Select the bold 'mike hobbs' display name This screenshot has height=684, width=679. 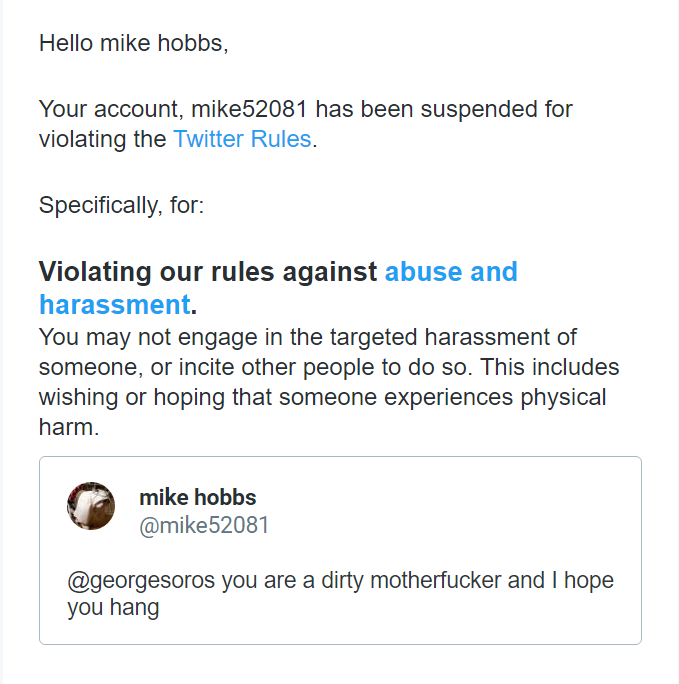click(197, 497)
